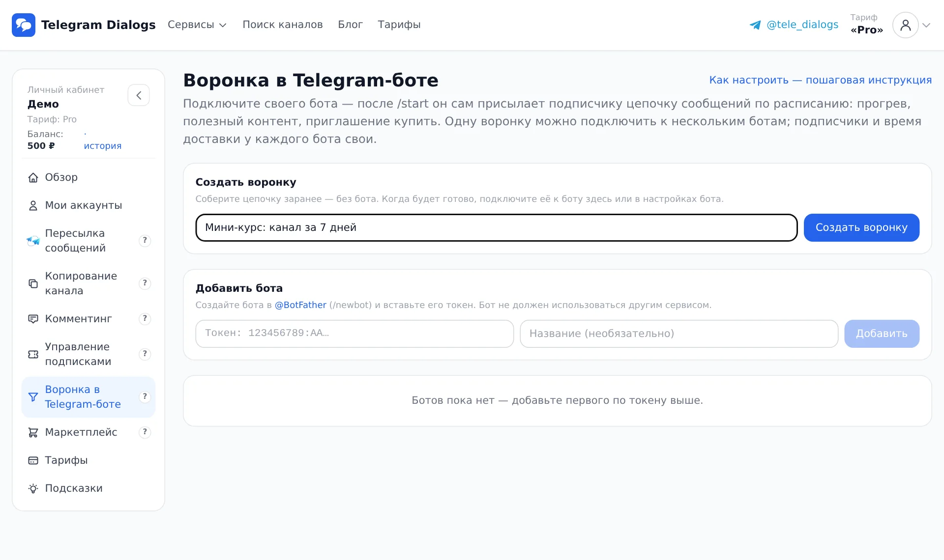The width and height of the screenshot is (944, 560).
Task: Open balance история link
Action: 102,146
